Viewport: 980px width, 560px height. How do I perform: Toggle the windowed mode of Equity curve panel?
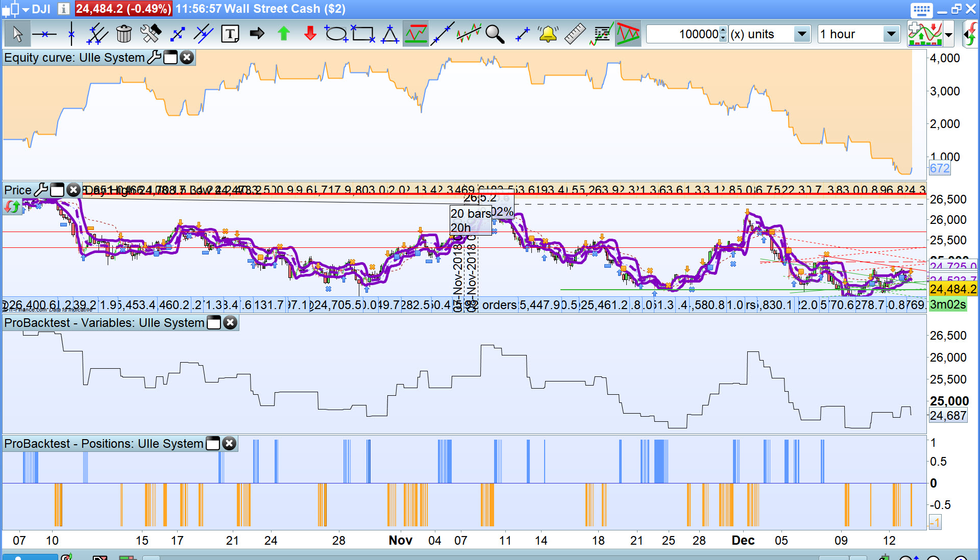[171, 58]
